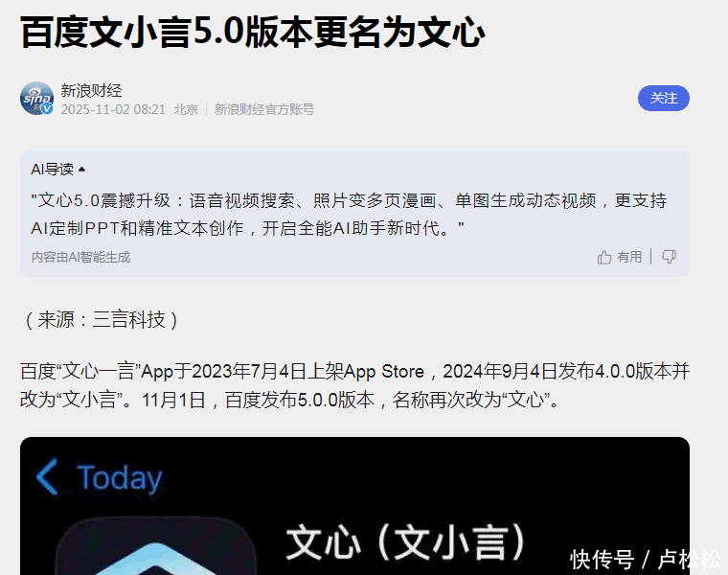This screenshot has width=728, height=575.
Task: Click the Sina Finance avatar logo
Action: pos(36,99)
